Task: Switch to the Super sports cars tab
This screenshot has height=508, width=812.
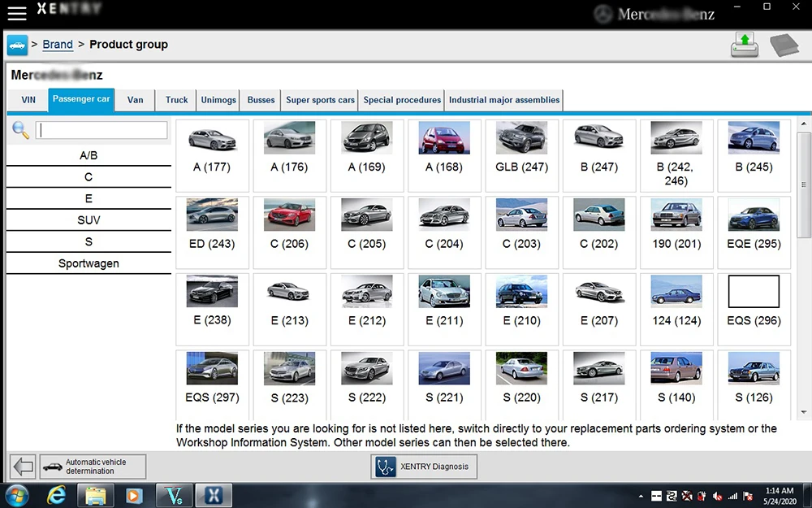Action: [x=320, y=100]
